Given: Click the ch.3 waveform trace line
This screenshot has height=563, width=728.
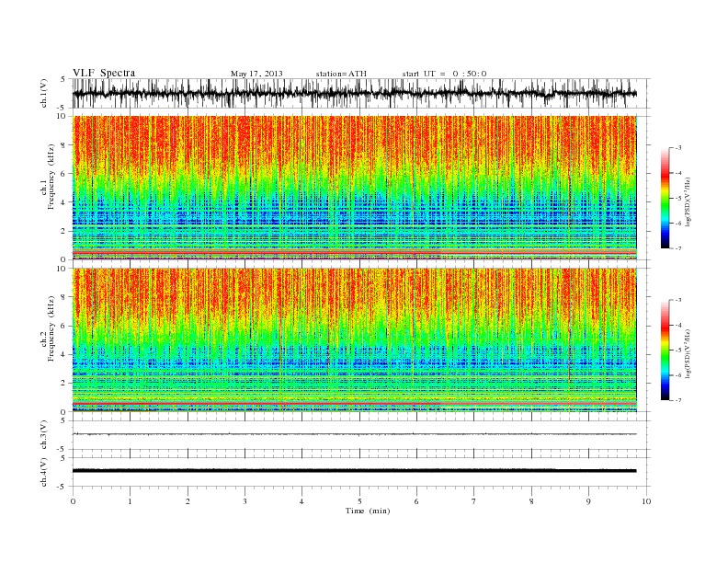Looking at the screenshot, I should pyautogui.click(x=354, y=434).
